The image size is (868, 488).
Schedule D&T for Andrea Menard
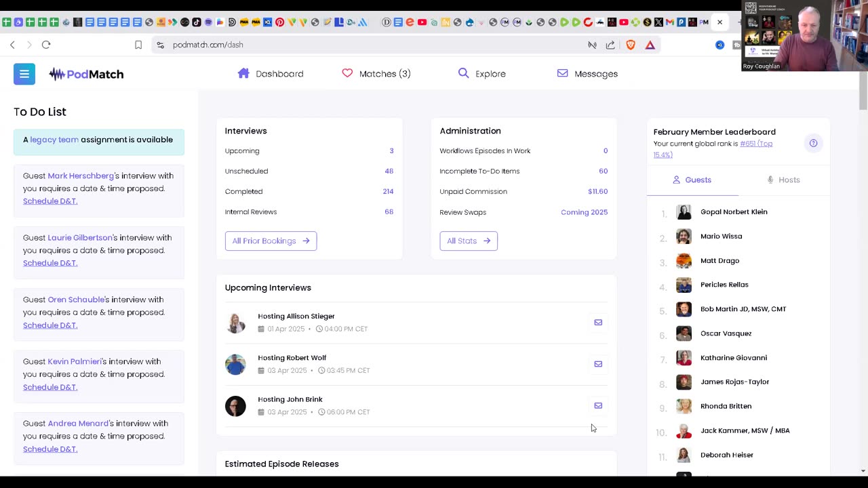(x=50, y=449)
